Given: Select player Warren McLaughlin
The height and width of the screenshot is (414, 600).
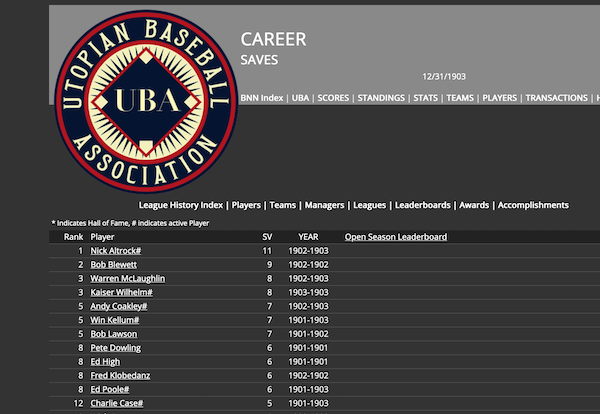Looking at the screenshot, I should (x=128, y=278).
